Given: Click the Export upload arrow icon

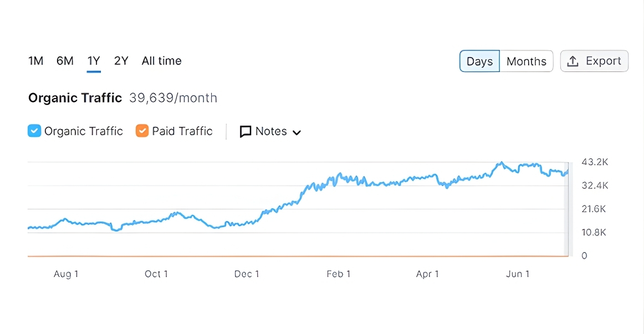Looking at the screenshot, I should click(x=574, y=61).
